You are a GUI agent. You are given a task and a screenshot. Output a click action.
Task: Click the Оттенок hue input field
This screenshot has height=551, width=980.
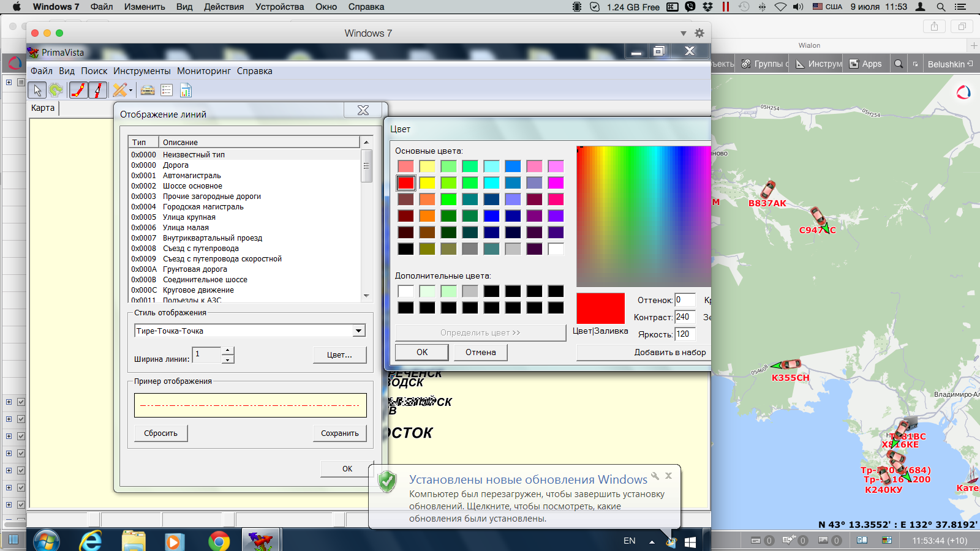click(x=685, y=300)
